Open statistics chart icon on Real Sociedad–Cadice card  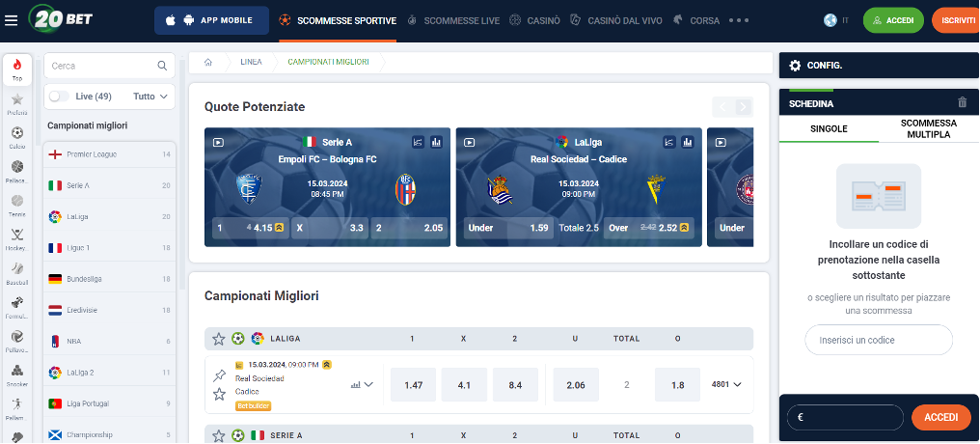pyautogui.click(x=688, y=143)
